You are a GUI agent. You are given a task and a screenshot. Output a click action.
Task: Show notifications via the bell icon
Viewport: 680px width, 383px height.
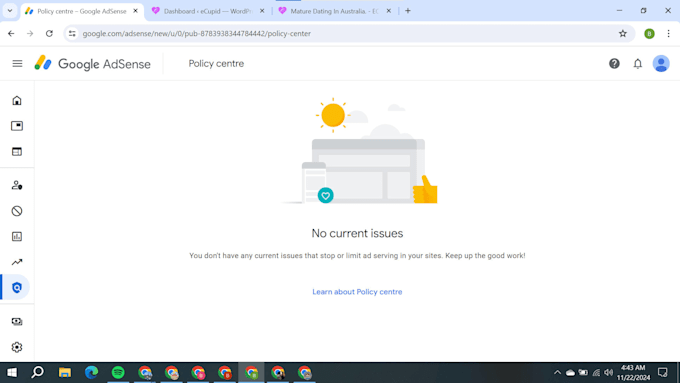pyautogui.click(x=638, y=64)
